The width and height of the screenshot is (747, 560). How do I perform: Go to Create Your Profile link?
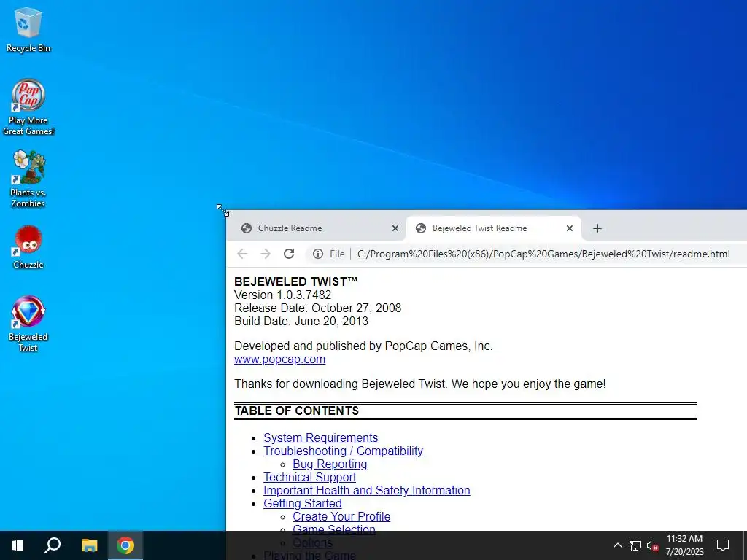click(341, 517)
